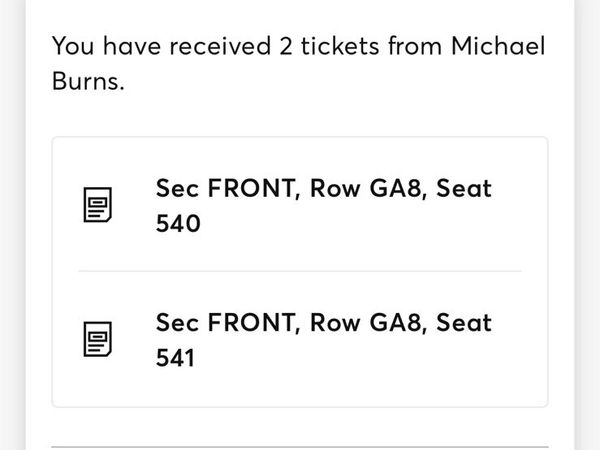Click the horizontal separator below the ticket card
The height and width of the screenshot is (450, 600).
pos(300,447)
